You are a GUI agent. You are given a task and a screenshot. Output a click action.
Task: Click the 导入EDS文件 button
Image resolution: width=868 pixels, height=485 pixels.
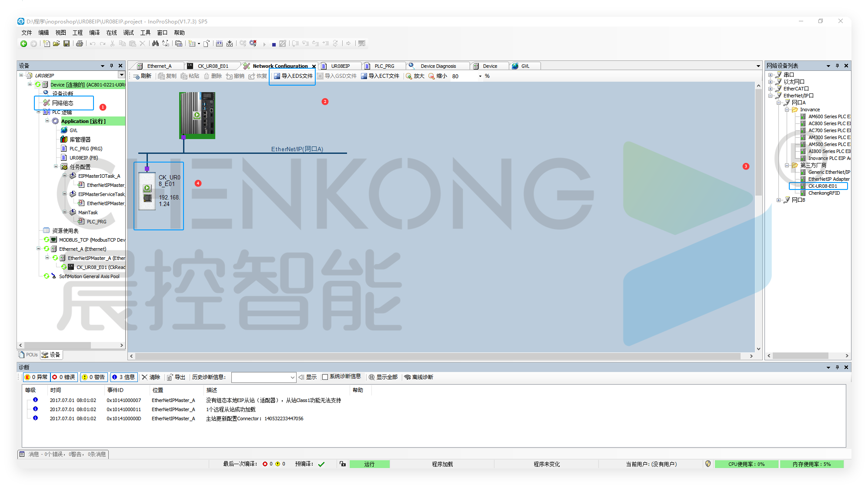pos(293,76)
